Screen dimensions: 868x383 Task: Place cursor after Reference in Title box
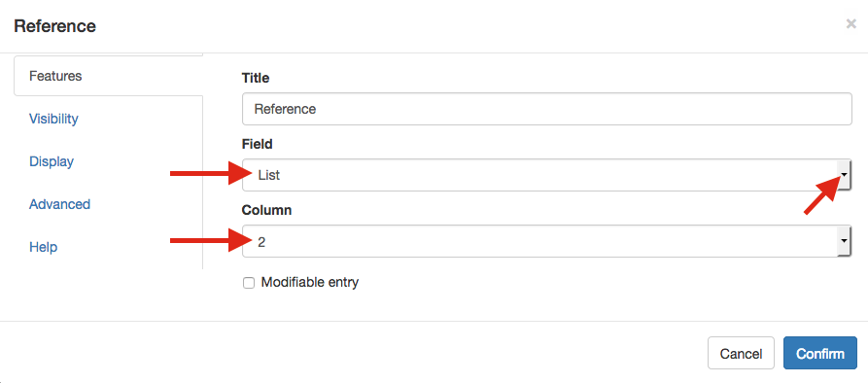317,109
